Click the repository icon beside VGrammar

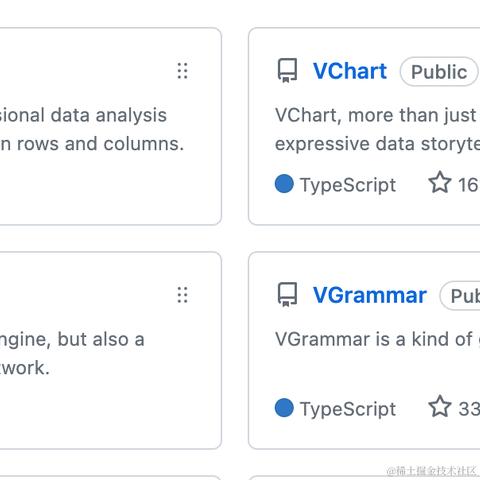point(287,295)
